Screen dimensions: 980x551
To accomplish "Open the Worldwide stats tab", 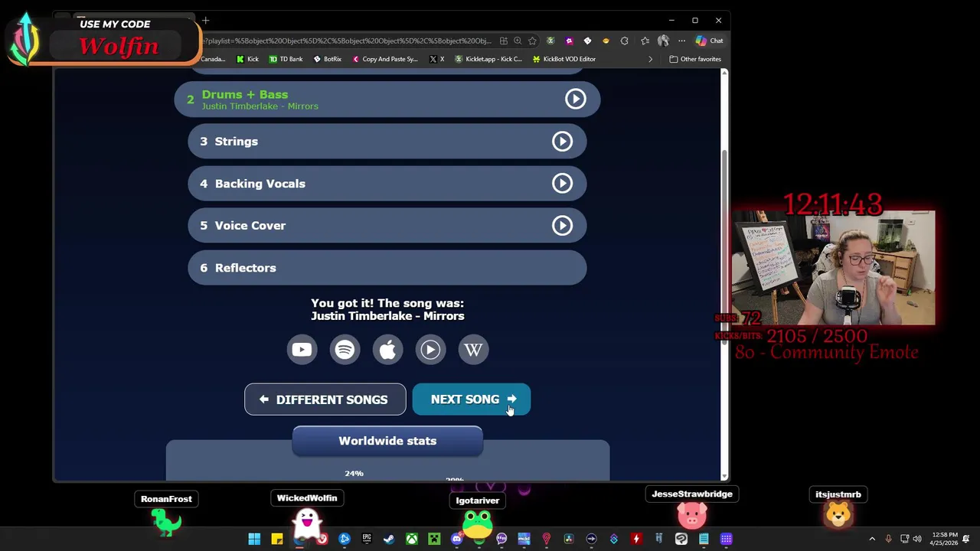I will (387, 441).
